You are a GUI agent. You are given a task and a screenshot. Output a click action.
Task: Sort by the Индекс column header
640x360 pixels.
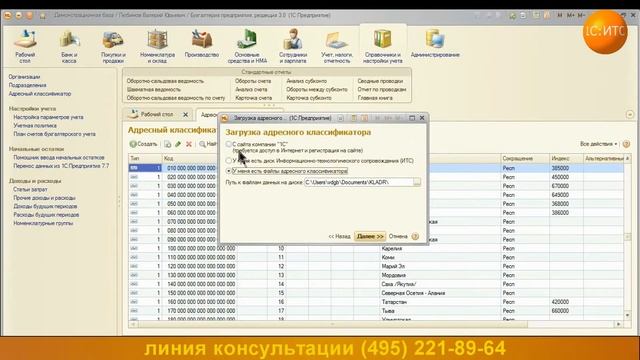(566, 158)
